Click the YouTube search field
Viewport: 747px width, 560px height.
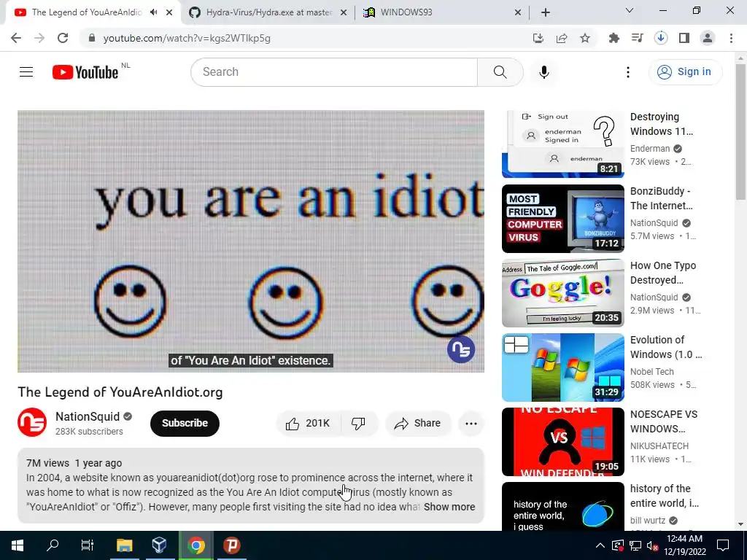334,72
